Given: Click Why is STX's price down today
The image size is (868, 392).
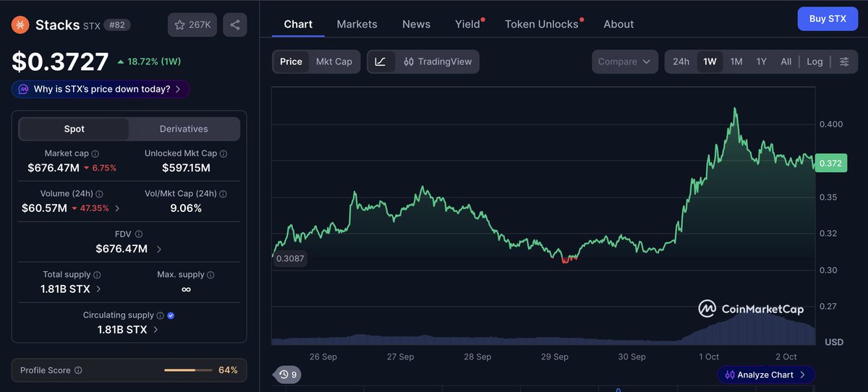Looking at the screenshot, I should tap(101, 89).
